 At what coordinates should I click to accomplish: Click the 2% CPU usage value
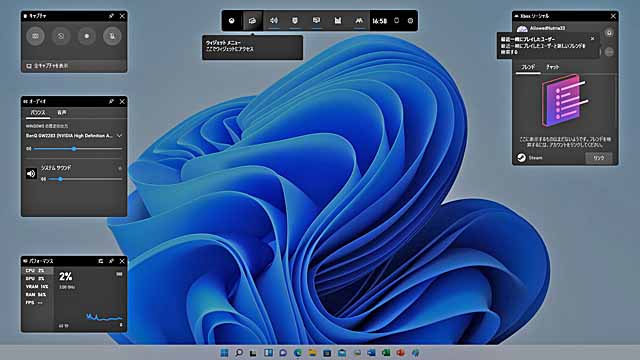[x=65, y=277]
